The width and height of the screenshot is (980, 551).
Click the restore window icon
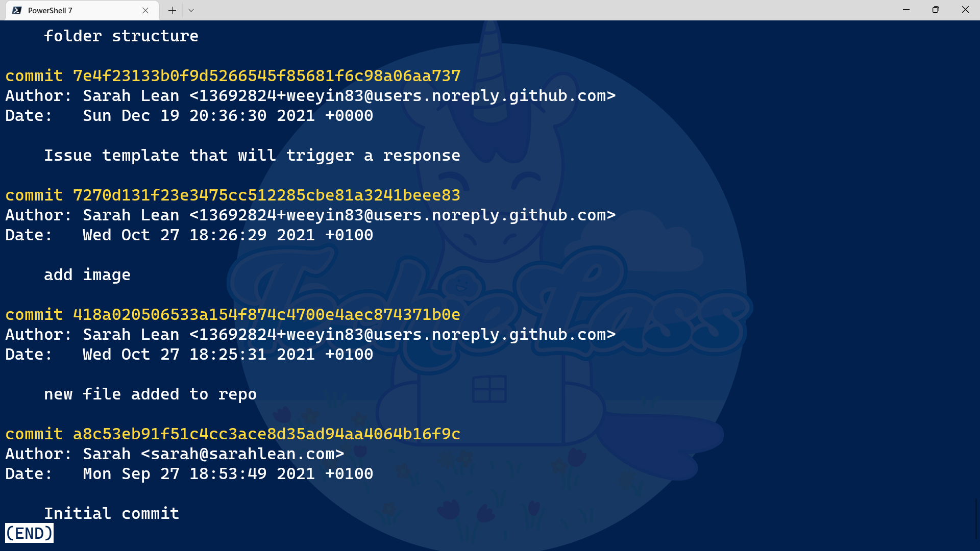(936, 9)
